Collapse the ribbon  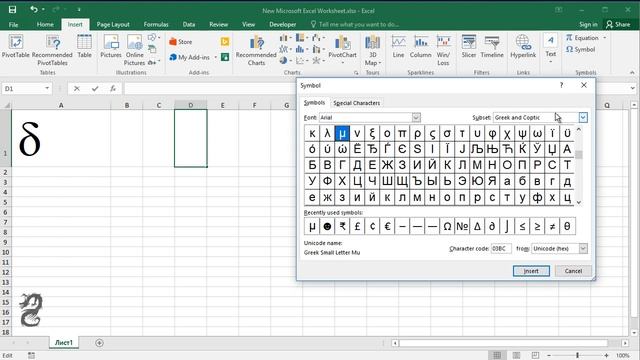point(632,72)
